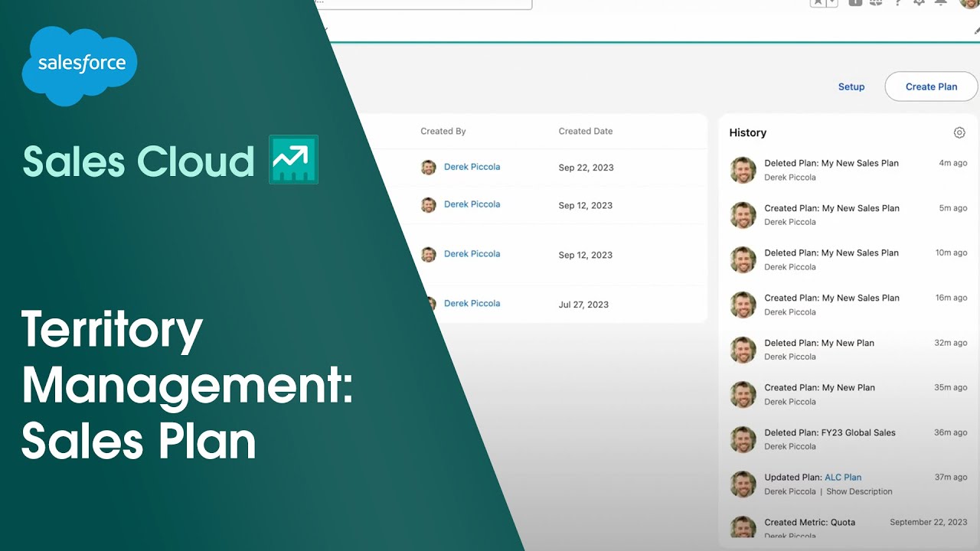
Task: Click 'Derek Piccola' beside Show Description
Action: point(790,492)
